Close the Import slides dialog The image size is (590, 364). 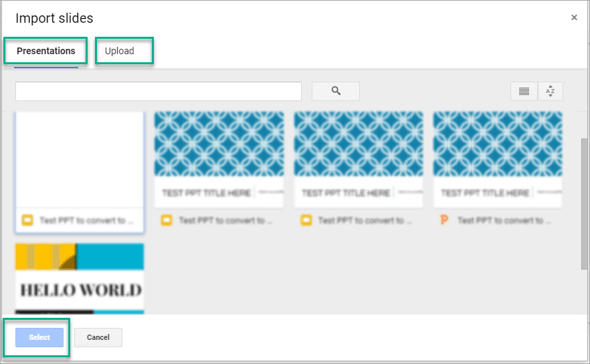pyautogui.click(x=574, y=18)
